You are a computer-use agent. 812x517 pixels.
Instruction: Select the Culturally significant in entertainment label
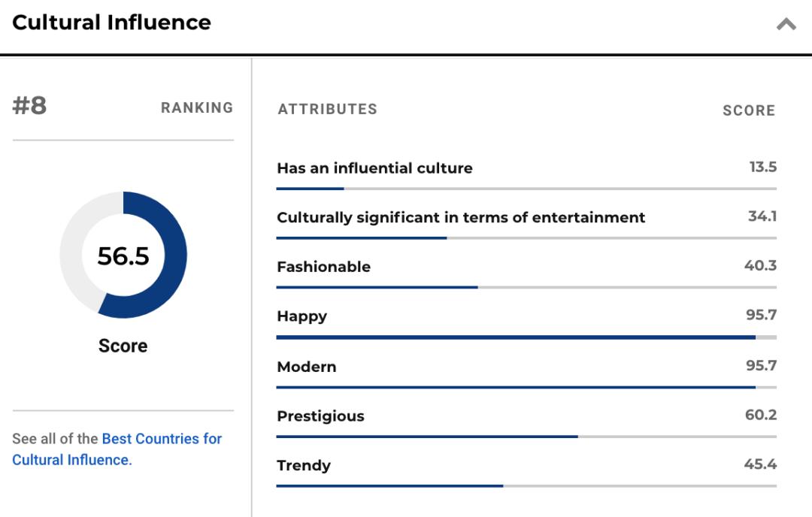click(460, 218)
